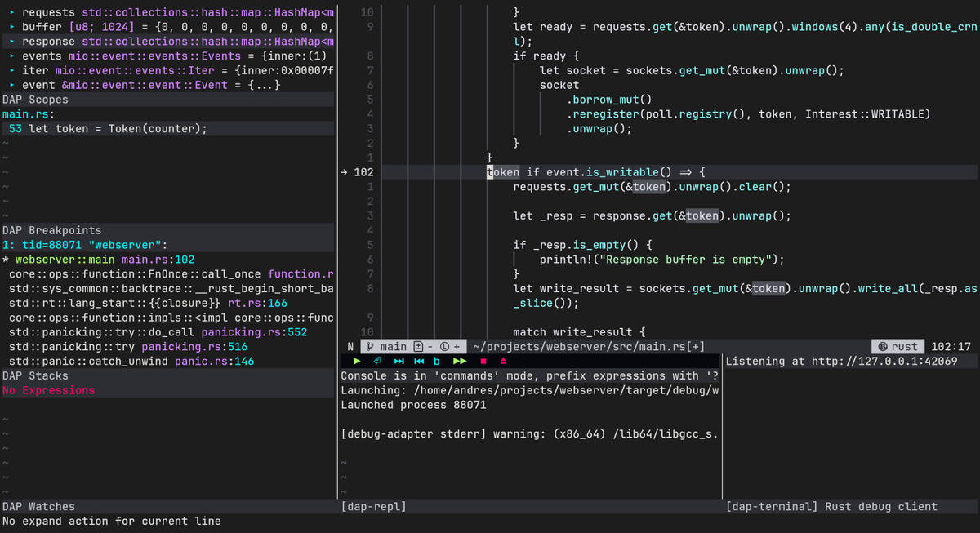Click the current line arrow marker at 102

pos(345,172)
